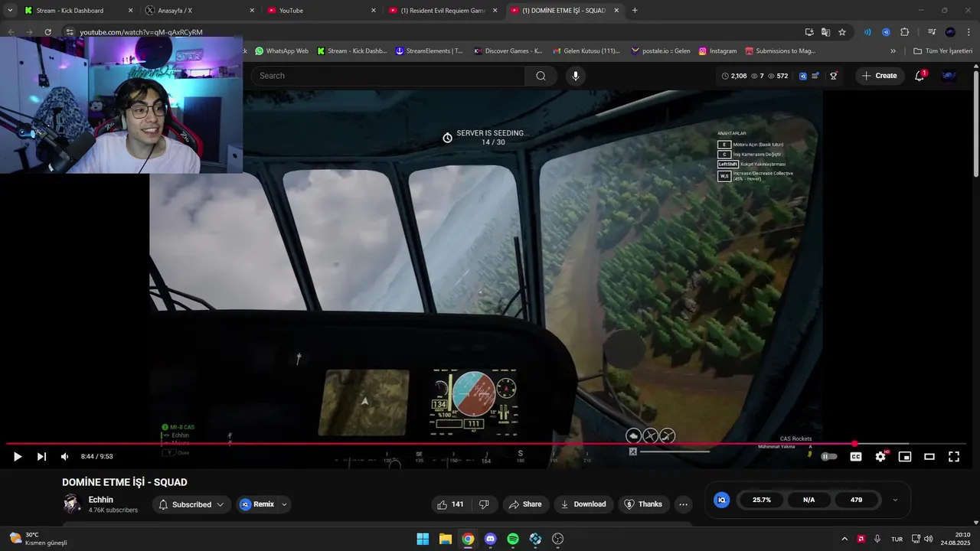Click the Echhin channel avatar
Image resolution: width=980 pixels, height=551 pixels.
(72, 504)
